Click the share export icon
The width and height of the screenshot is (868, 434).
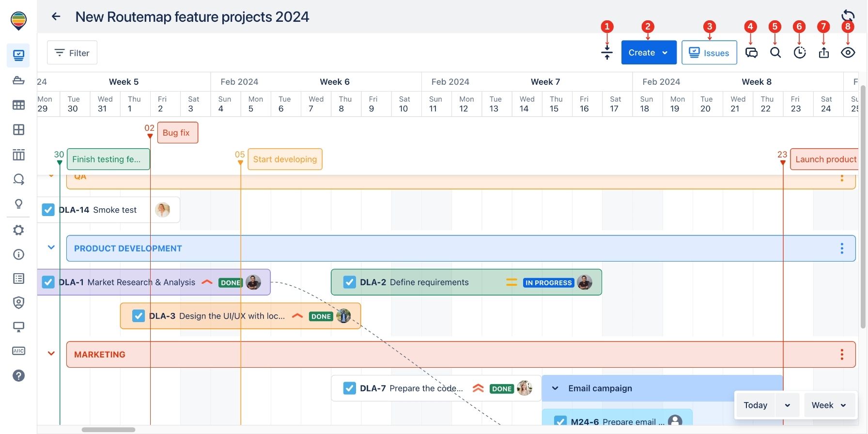[824, 53]
